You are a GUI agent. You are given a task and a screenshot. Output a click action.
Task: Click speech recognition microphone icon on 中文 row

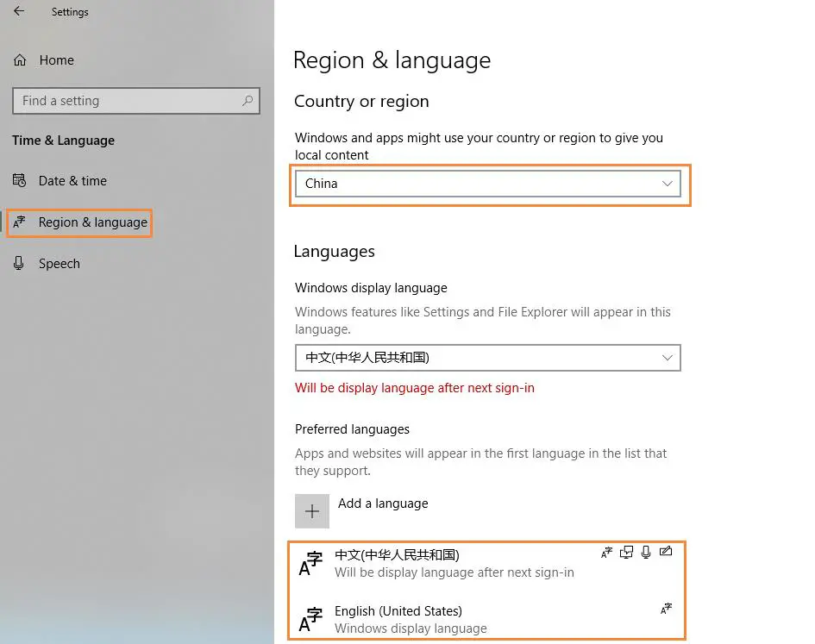pos(646,552)
